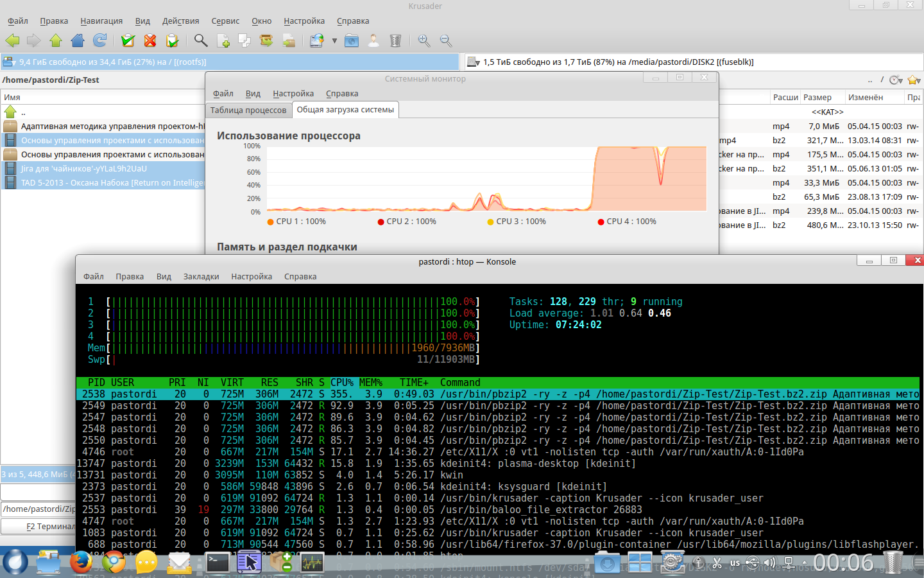This screenshot has height=578, width=924.
Task: Click the trash bin icon in Krusader toolbar
Action: click(x=395, y=40)
